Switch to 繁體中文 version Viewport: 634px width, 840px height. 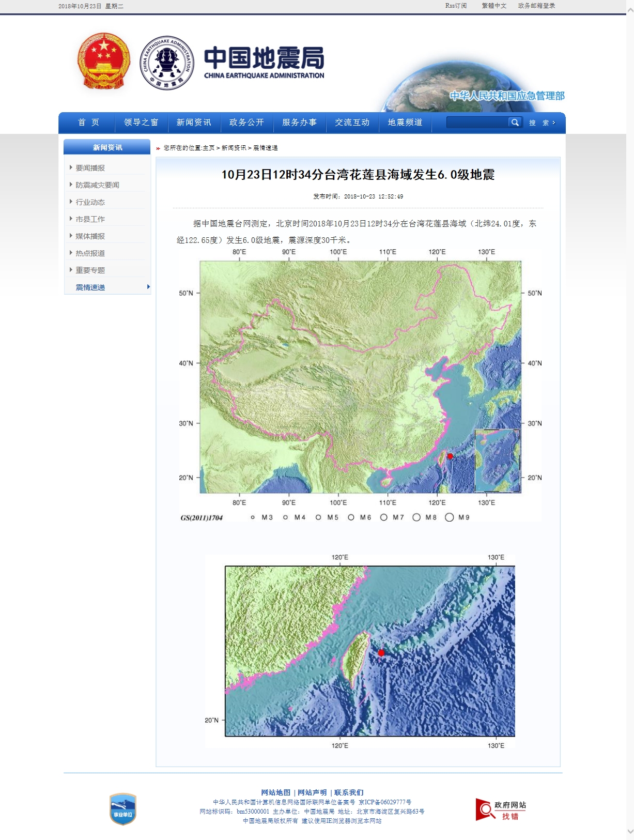point(494,6)
